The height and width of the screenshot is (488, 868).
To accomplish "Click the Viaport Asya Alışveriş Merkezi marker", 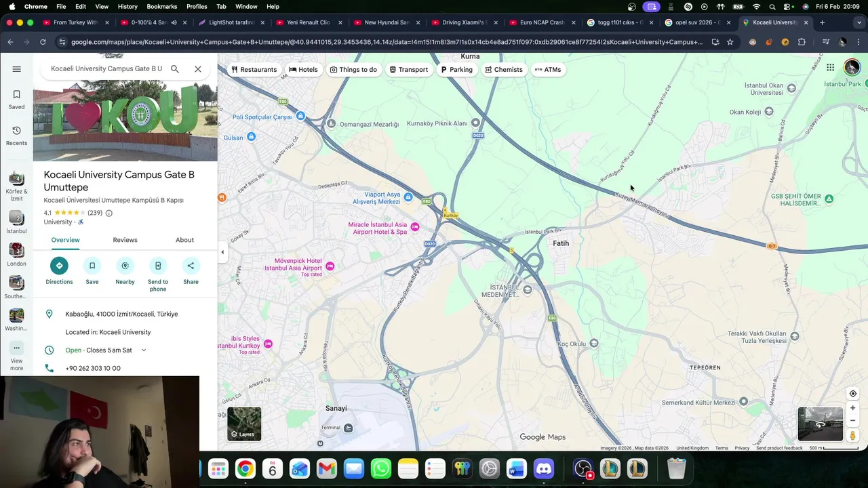I will tap(408, 197).
